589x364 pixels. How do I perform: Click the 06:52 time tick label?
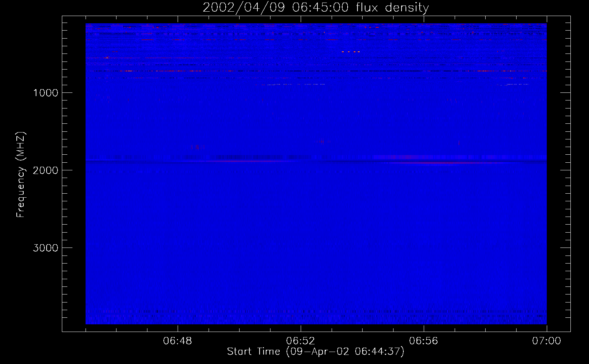[301, 341]
